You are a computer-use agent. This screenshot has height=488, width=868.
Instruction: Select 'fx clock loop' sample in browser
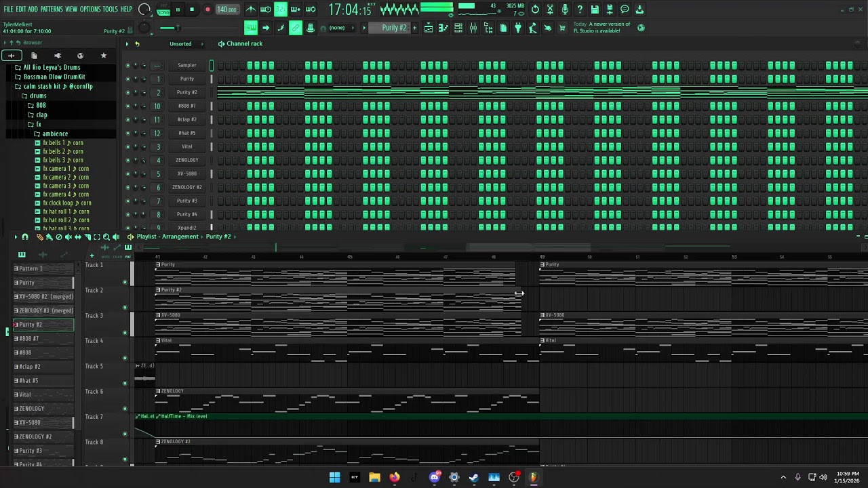tap(67, 203)
